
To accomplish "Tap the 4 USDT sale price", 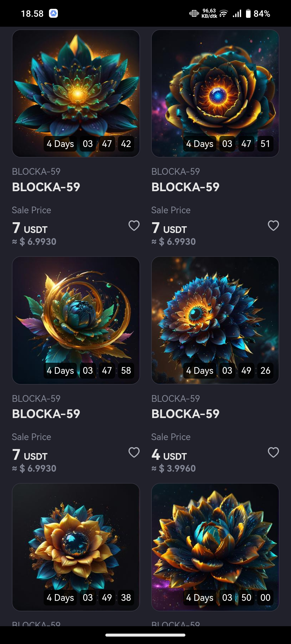I will (x=169, y=455).
